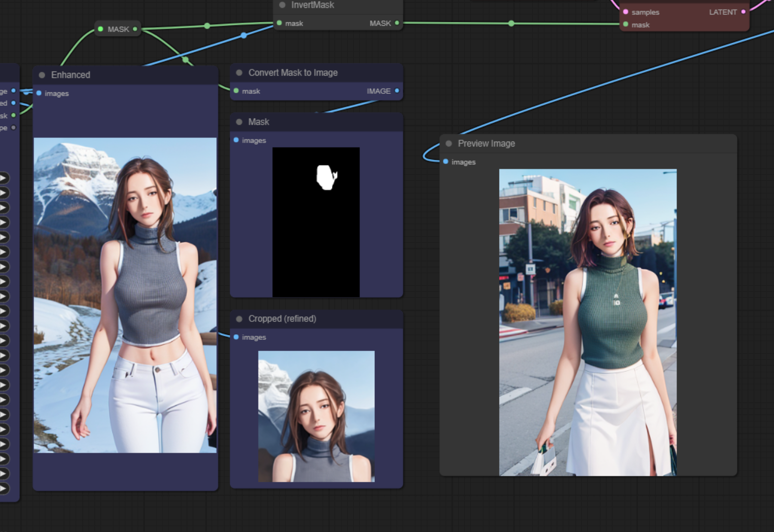
Task: Click the images input port on the Enhanced node
Action: pos(39,93)
